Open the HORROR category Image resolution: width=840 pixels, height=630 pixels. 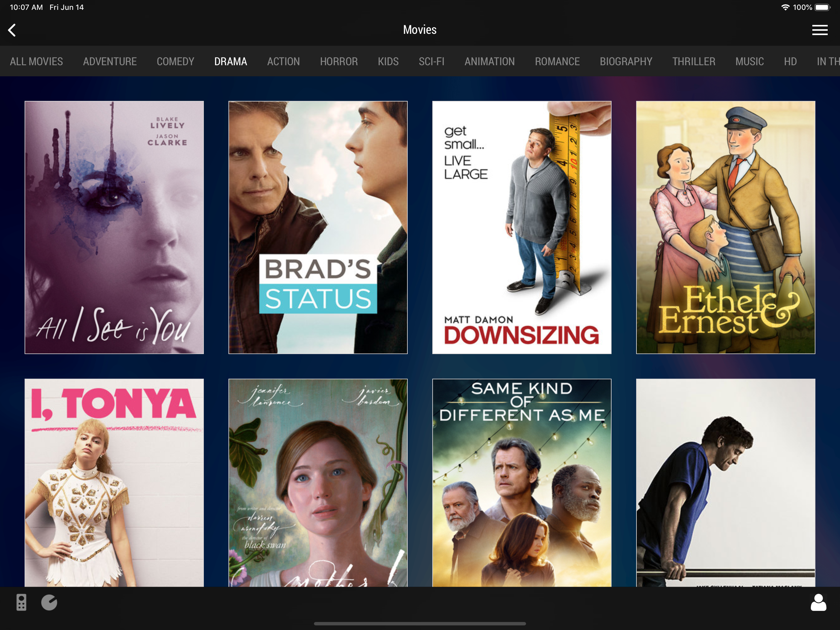(x=339, y=62)
